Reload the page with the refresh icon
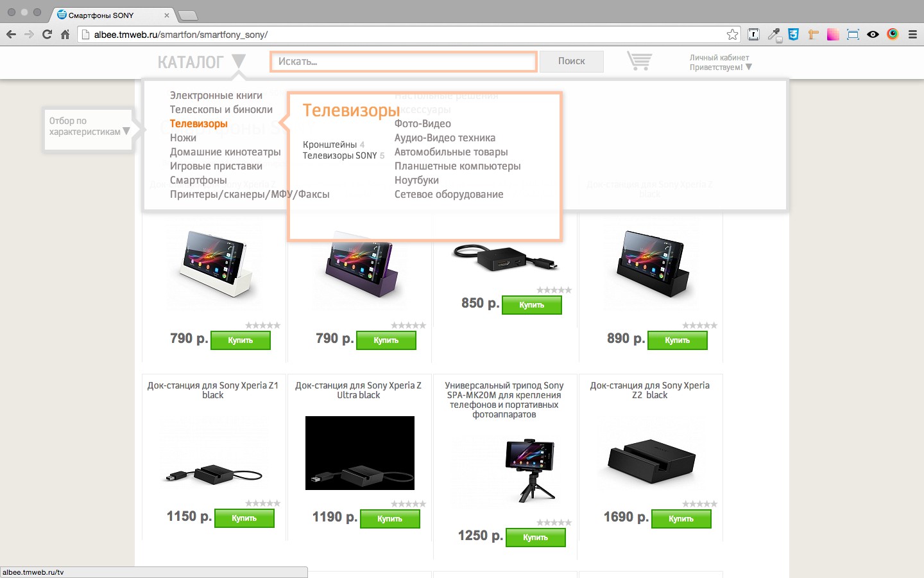 47,35
